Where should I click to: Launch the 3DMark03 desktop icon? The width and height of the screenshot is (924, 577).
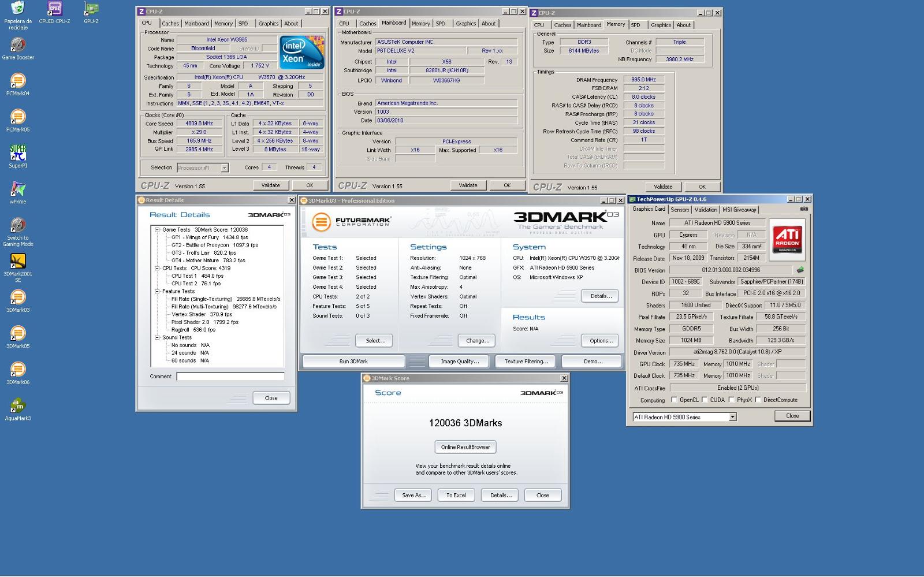click(x=18, y=301)
